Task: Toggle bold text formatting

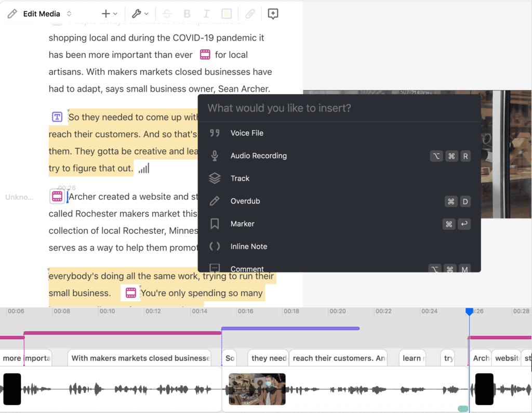Action: click(x=187, y=14)
